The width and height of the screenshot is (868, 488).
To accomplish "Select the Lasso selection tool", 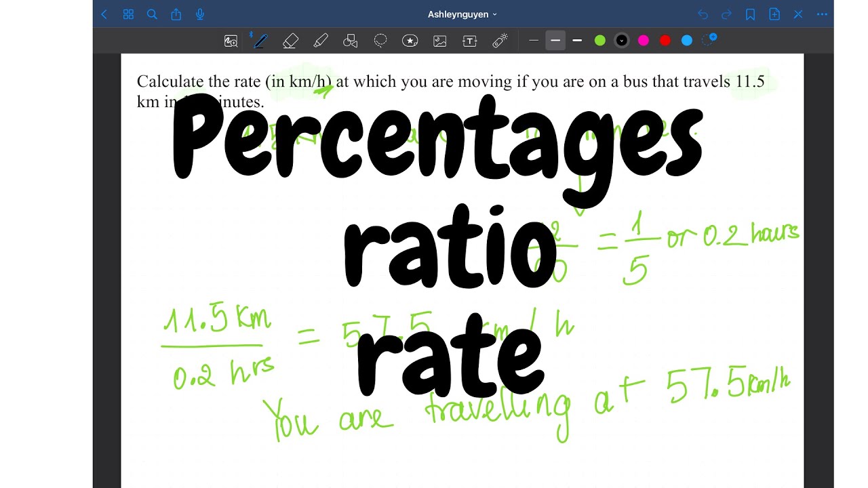I will 380,41.
